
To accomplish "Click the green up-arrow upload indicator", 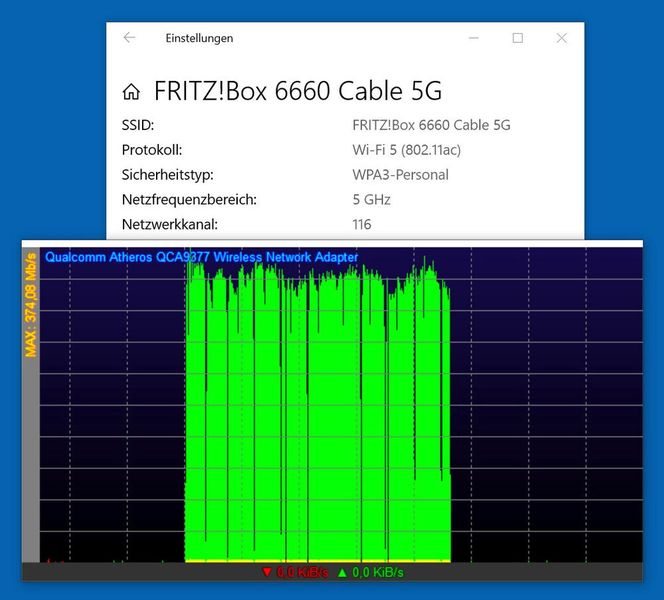I will click(343, 572).
